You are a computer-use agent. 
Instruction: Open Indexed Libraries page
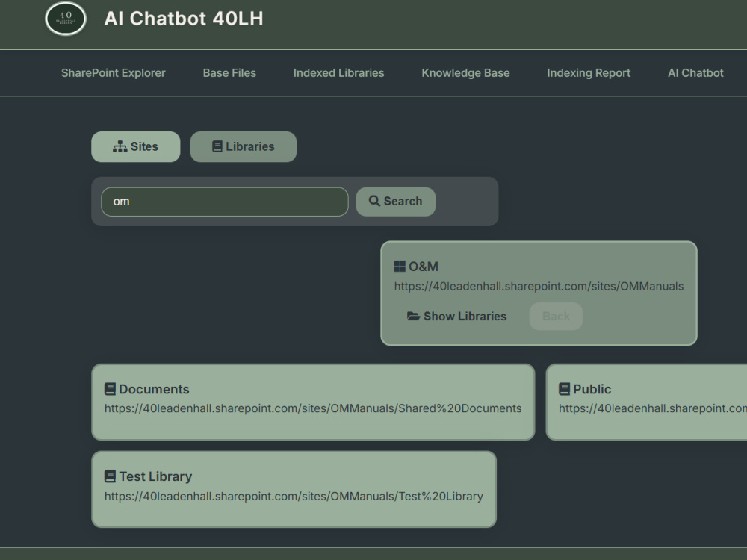pyautogui.click(x=338, y=73)
